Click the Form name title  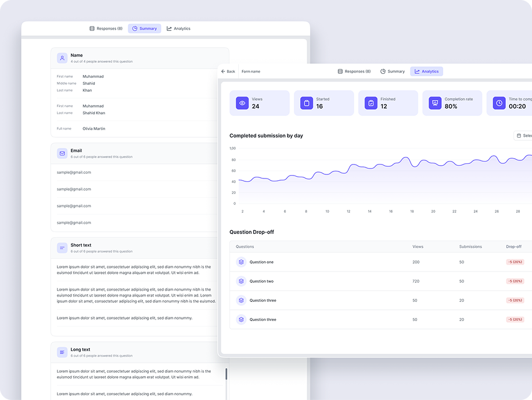pos(251,72)
